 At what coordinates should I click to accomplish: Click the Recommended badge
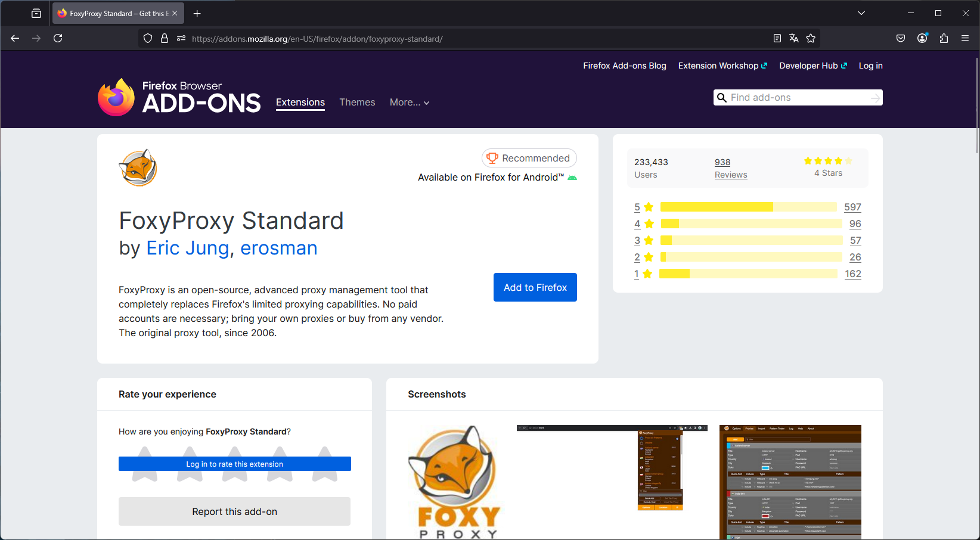pyautogui.click(x=529, y=158)
